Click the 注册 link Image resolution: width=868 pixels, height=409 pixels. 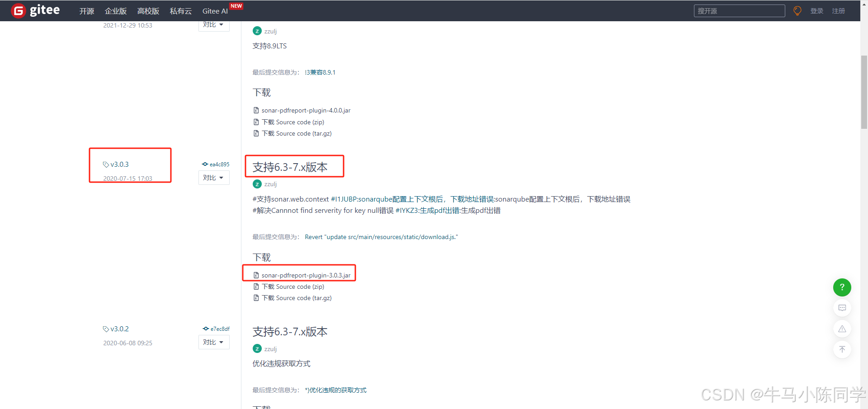(839, 11)
